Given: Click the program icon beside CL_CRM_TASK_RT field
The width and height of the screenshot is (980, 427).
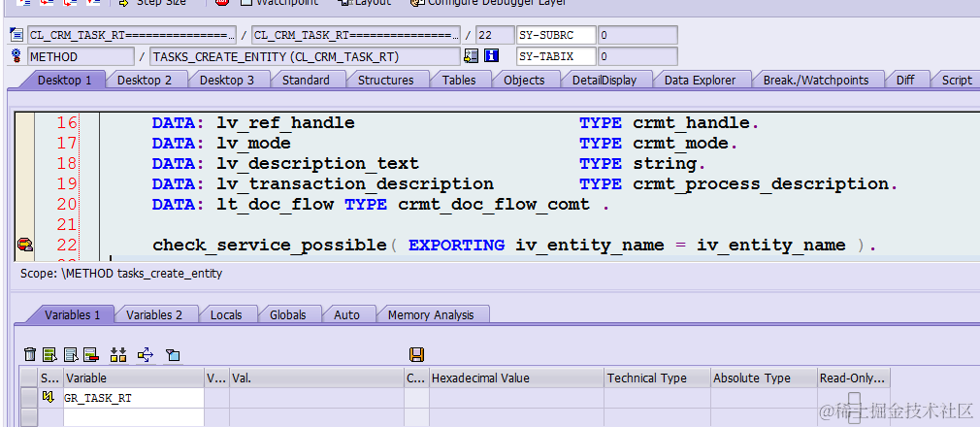Looking at the screenshot, I should [x=16, y=35].
